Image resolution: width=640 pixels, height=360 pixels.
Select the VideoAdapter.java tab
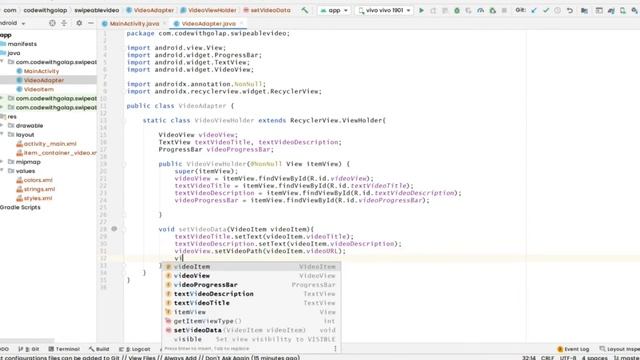pos(208,24)
